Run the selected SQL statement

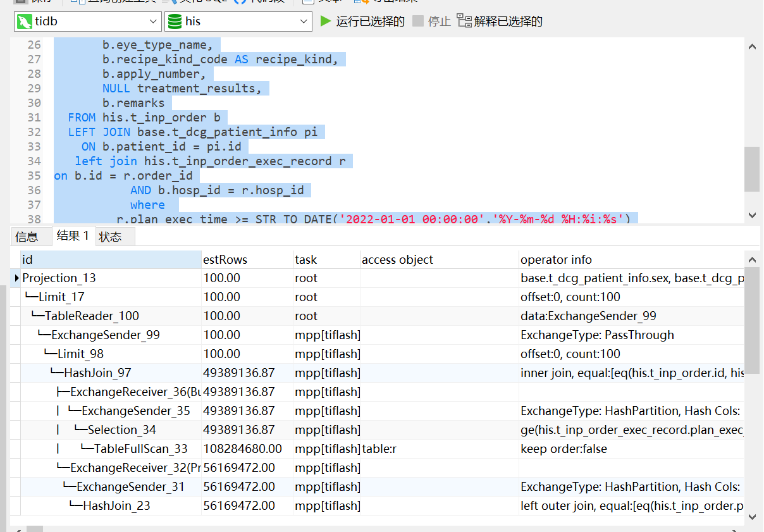[x=362, y=22]
